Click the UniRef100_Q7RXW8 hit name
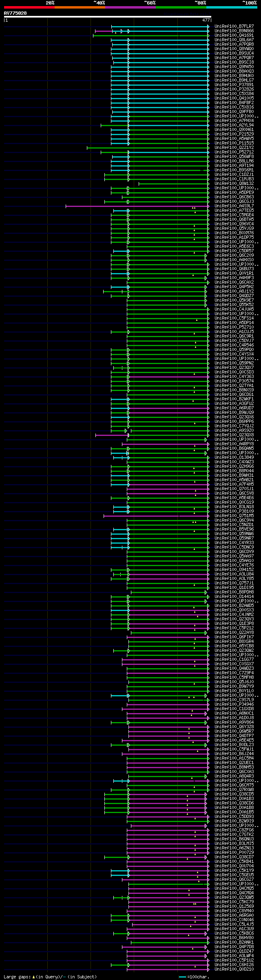Image resolution: width=261 pixels, height=980 pixels. (x=234, y=789)
